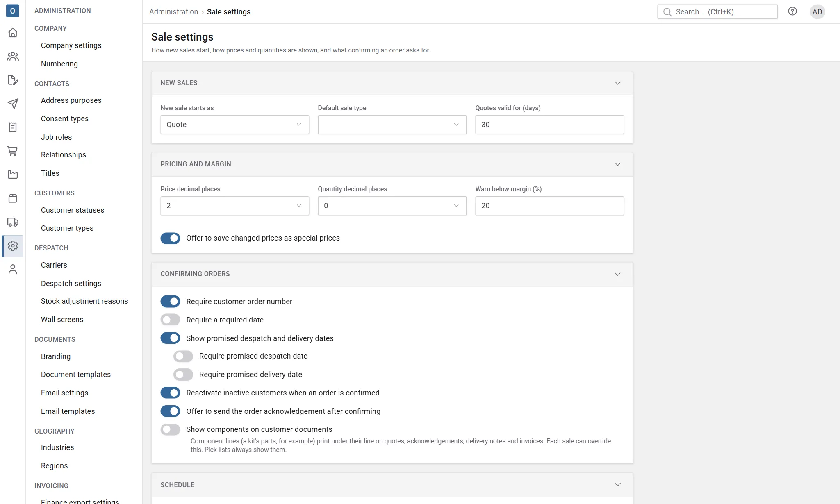The height and width of the screenshot is (504, 840).
Task: Enable Require promised despatch date
Action: 183,356
